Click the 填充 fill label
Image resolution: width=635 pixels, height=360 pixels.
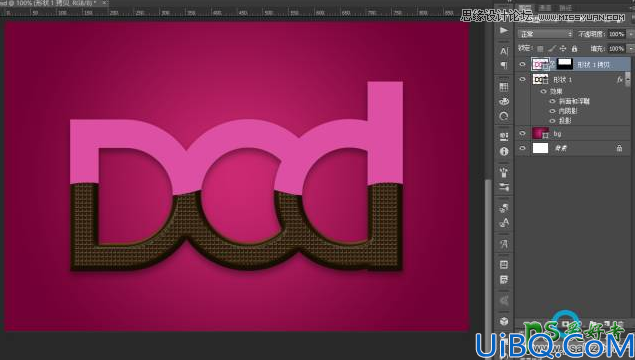pos(597,49)
